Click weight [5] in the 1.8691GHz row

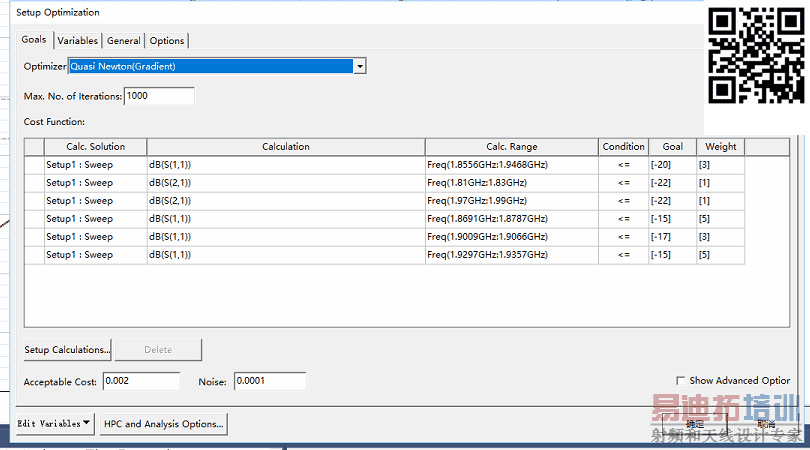pos(721,219)
